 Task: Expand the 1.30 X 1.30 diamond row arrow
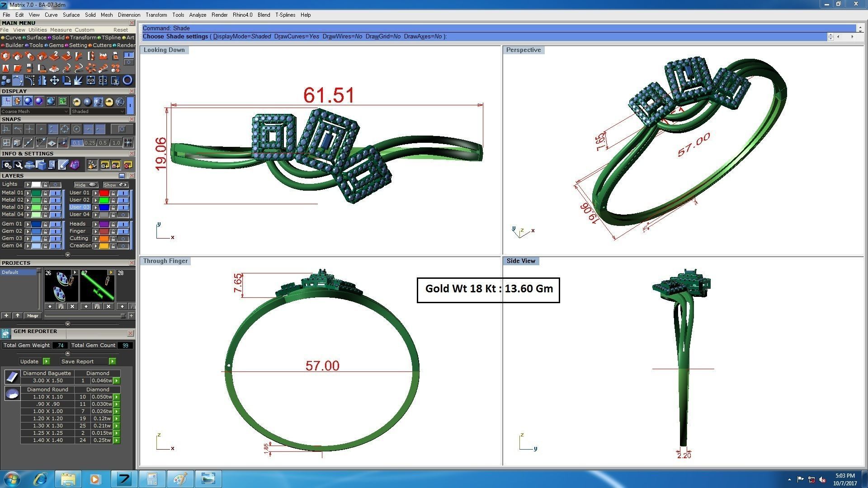click(117, 426)
